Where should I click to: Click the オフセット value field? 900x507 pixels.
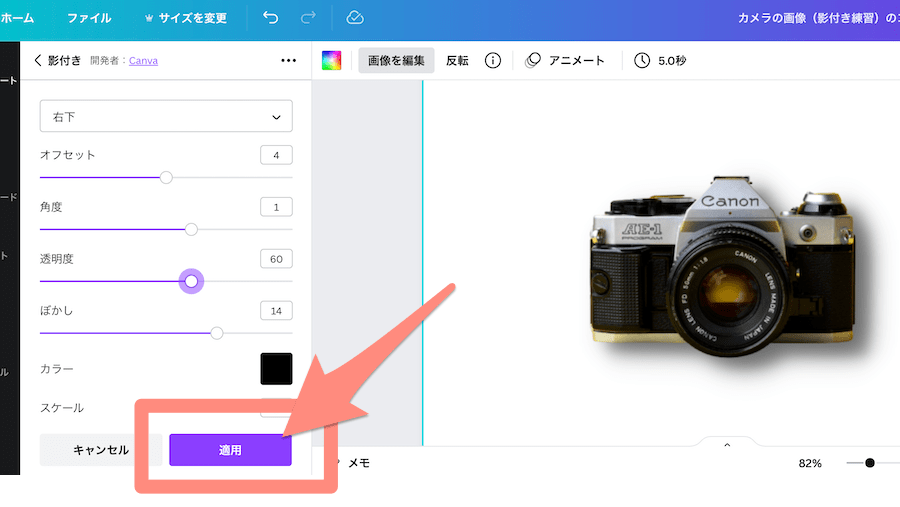point(276,155)
